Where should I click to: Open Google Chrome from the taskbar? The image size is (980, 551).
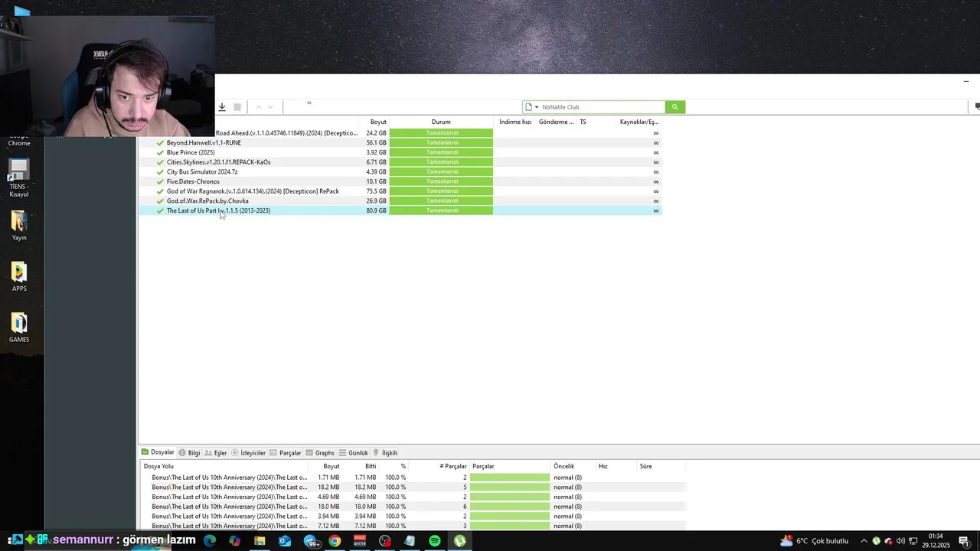click(x=335, y=541)
